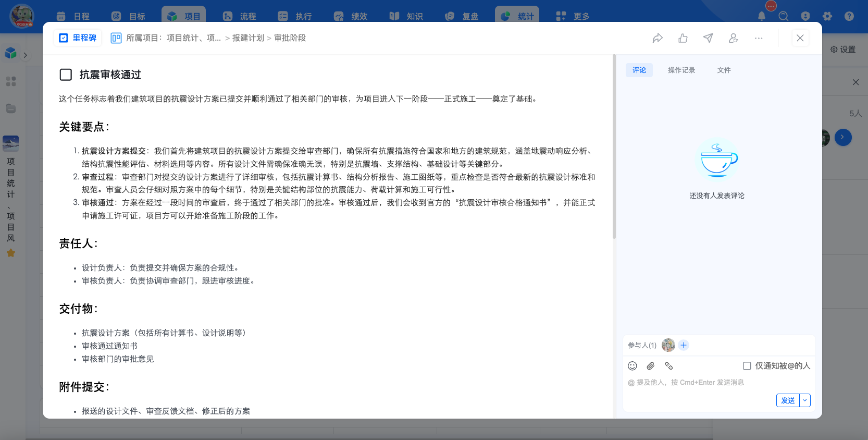Expand the left sidebar chevron arrow
Screen dimensions: 868x440
tap(25, 55)
